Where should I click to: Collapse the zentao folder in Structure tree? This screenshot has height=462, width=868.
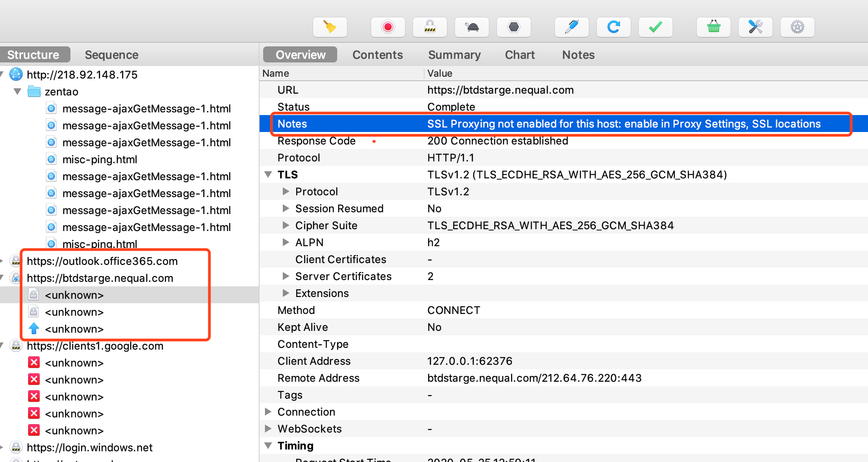point(17,91)
